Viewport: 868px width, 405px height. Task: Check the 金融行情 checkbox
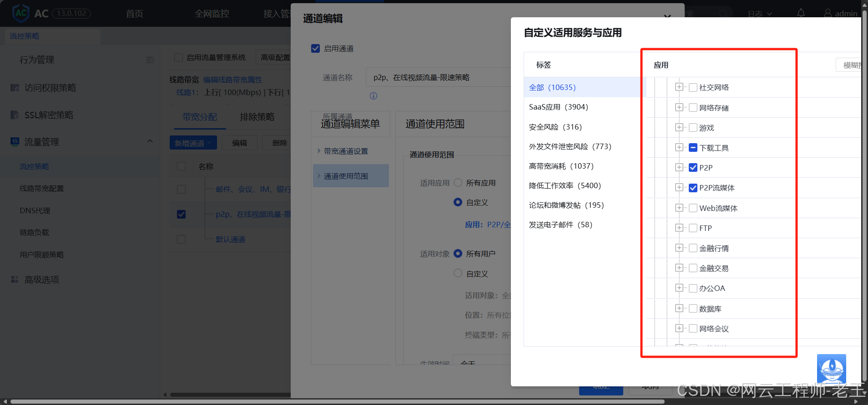click(x=693, y=248)
